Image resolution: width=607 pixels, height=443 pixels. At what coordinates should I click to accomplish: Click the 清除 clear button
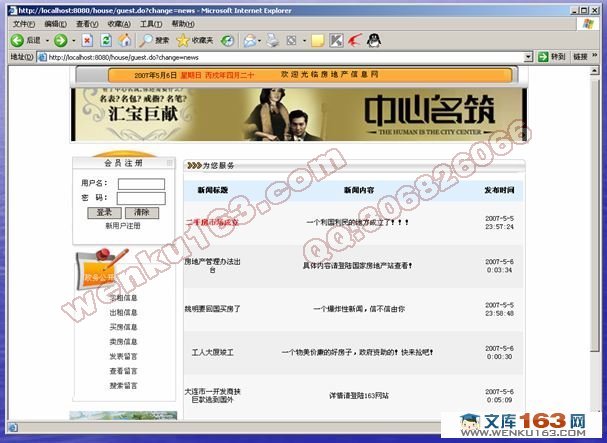click(x=142, y=213)
